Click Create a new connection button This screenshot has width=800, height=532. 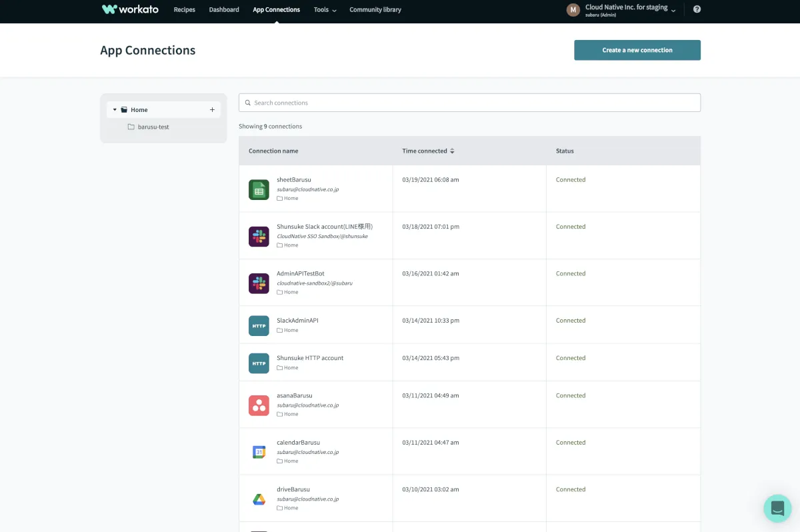[x=637, y=50]
